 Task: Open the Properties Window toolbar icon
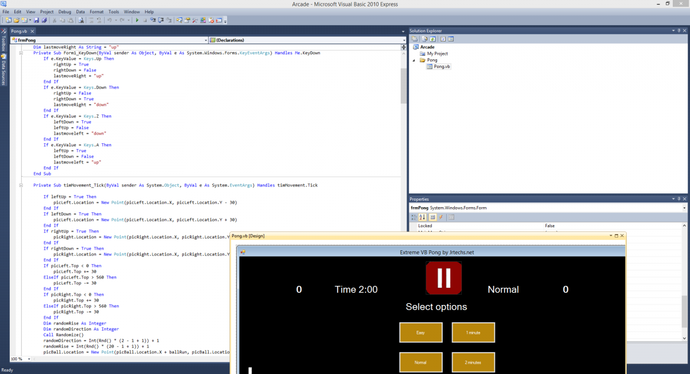[x=187, y=20]
